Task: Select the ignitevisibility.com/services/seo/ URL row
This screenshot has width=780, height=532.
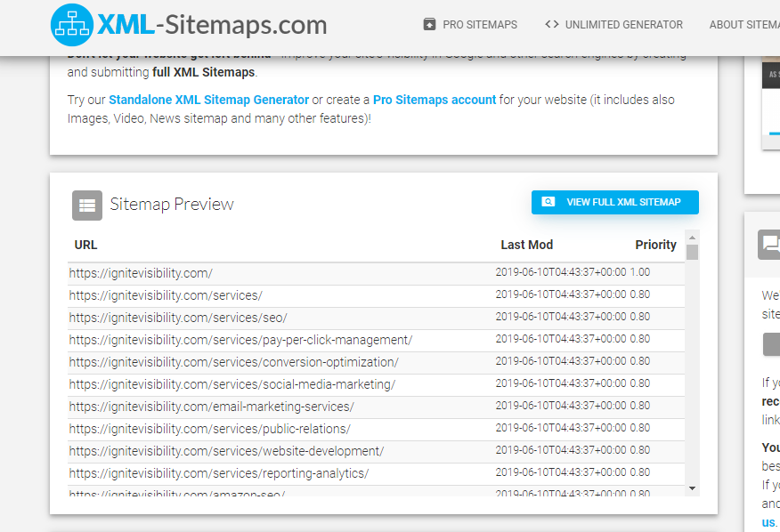Action: (x=178, y=318)
